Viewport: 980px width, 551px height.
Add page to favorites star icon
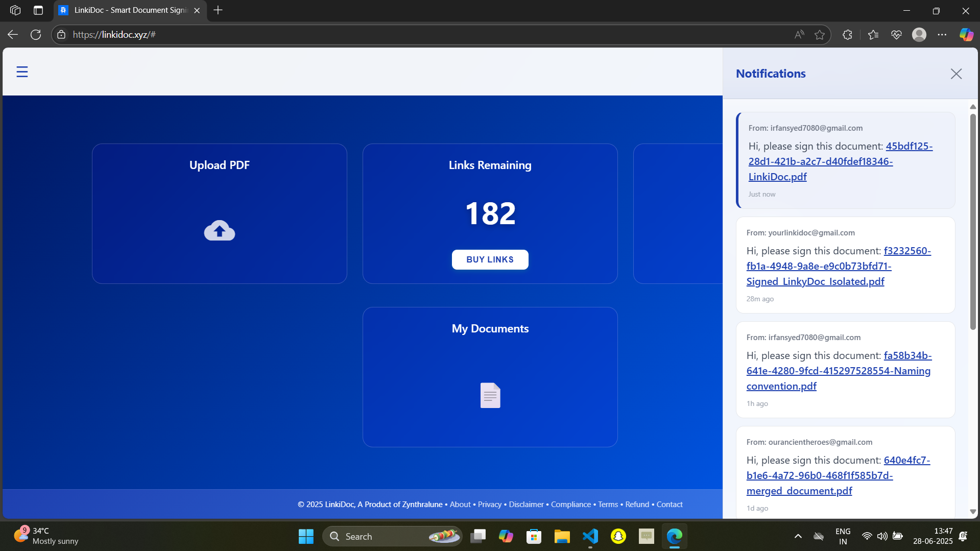[x=820, y=35]
